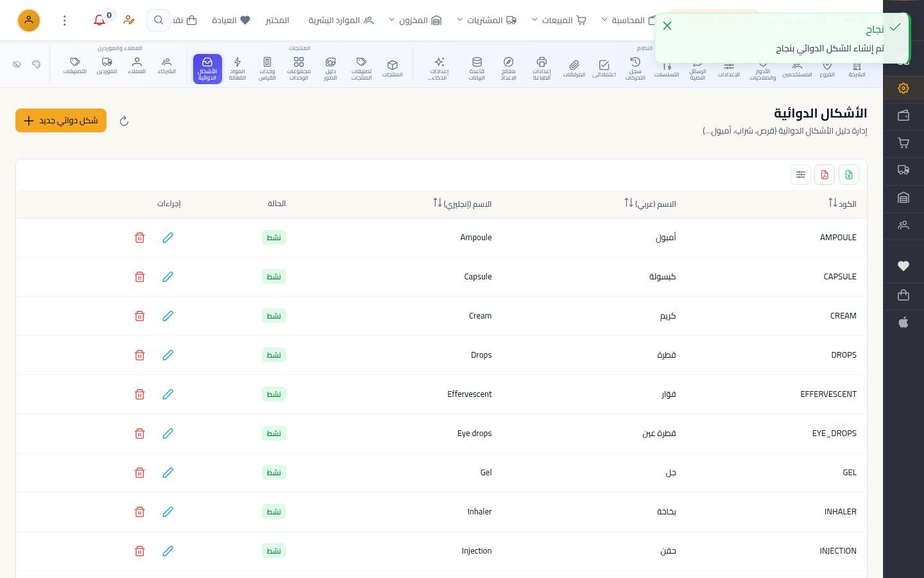Open العملاء customers ribbon icon
The height and width of the screenshot is (578, 924).
click(x=137, y=66)
